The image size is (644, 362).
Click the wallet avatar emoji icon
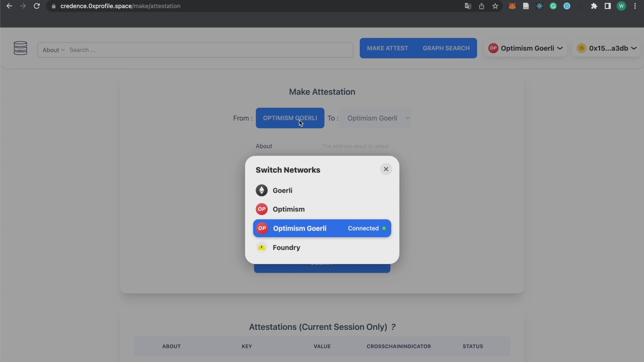click(x=581, y=48)
